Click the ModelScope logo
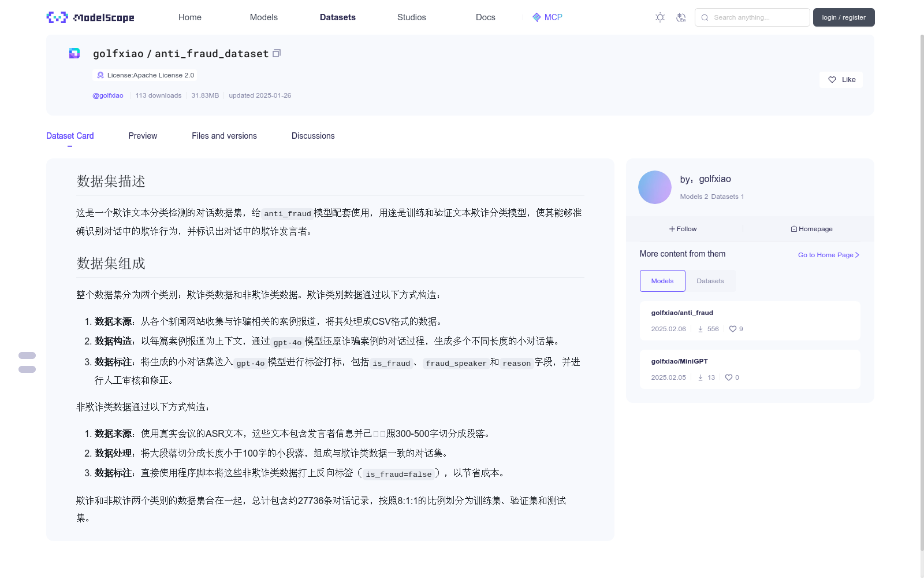924x578 pixels. pyautogui.click(x=90, y=17)
